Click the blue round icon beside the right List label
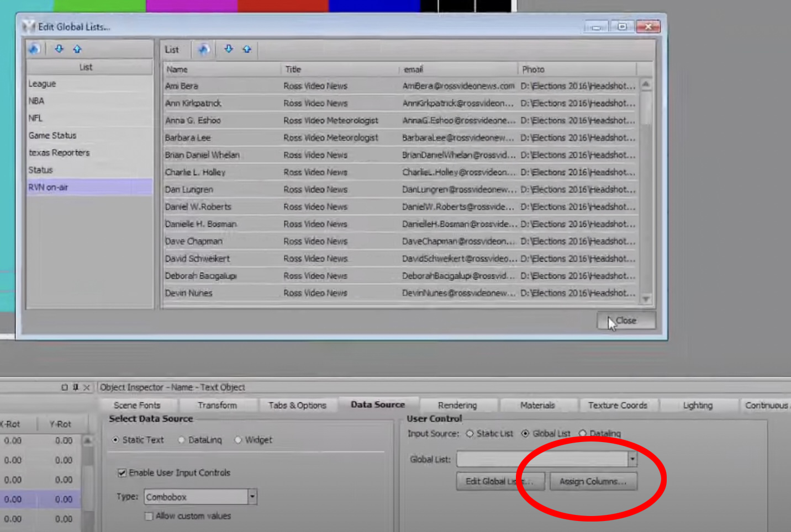Viewport: 791px width, 532px height. [204, 50]
